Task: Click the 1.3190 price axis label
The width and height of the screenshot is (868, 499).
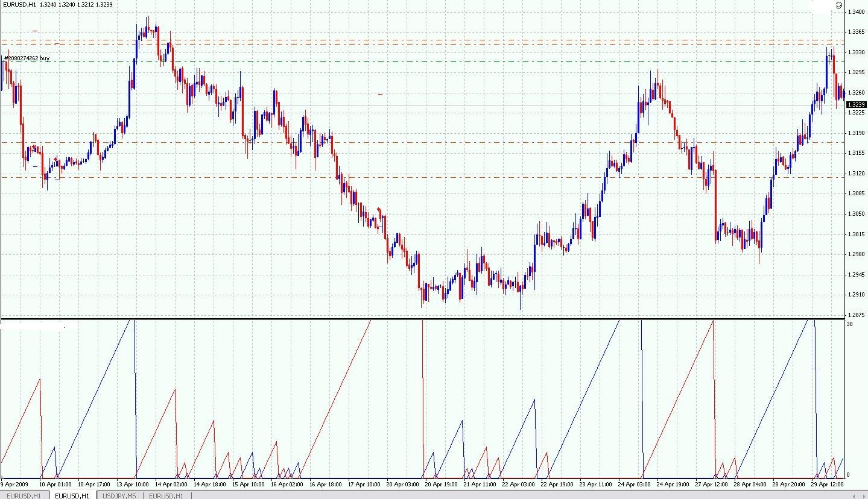Action: (x=857, y=133)
